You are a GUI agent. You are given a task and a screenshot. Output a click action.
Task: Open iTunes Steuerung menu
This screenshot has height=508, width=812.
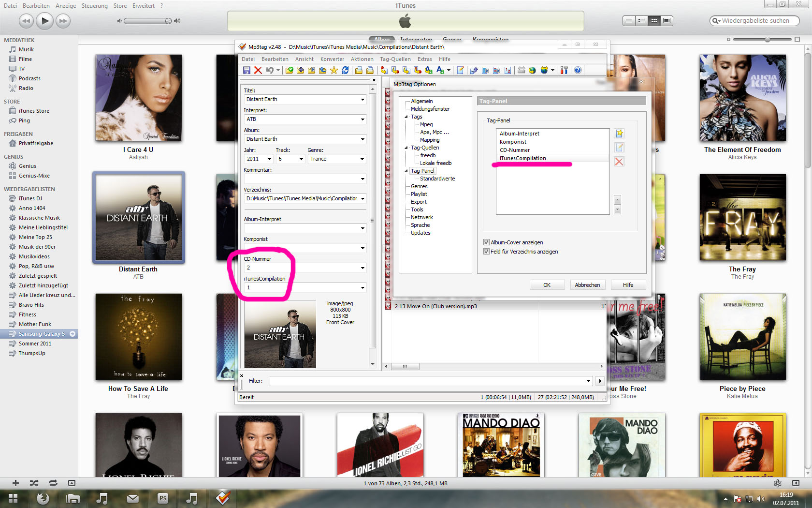pos(95,6)
